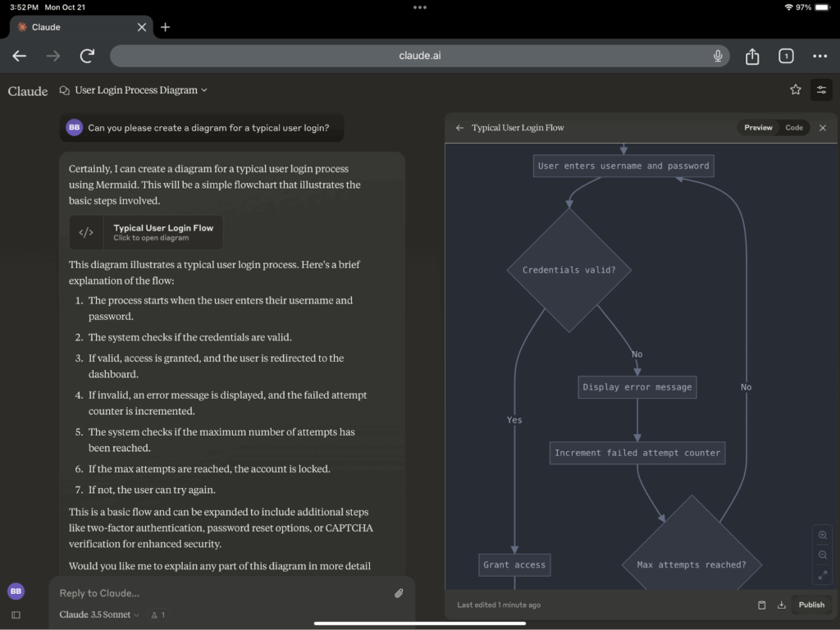The height and width of the screenshot is (630, 840).
Task: Open Typical User Login Flow artifact card
Action: click(x=146, y=232)
